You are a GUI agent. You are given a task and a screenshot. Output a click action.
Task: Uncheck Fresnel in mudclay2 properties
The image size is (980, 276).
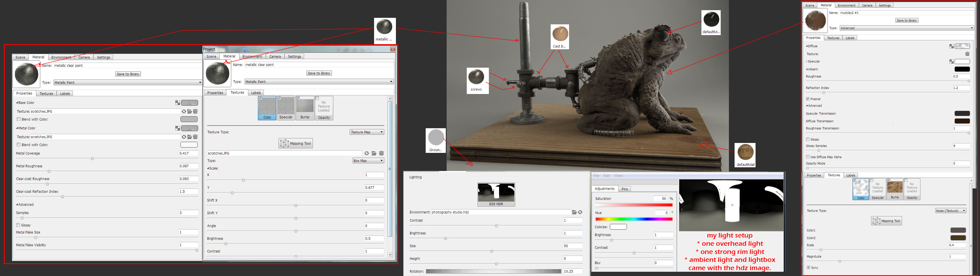coord(808,99)
